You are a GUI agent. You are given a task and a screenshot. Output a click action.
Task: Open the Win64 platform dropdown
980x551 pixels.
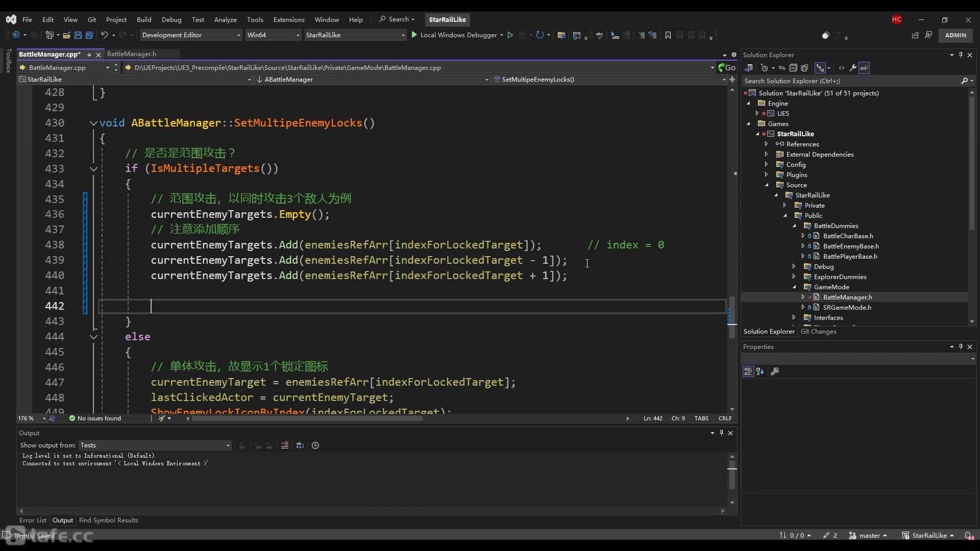tap(273, 35)
